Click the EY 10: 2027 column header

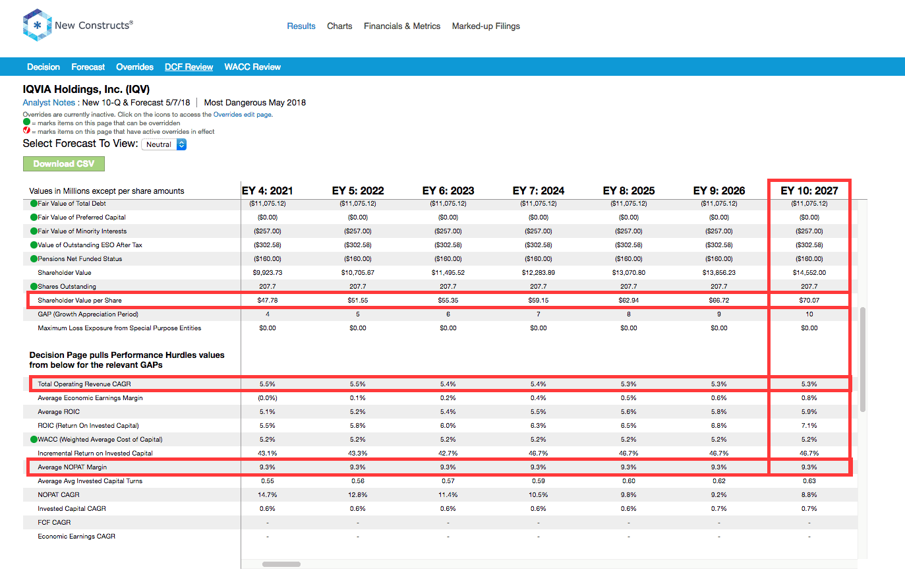click(x=809, y=191)
